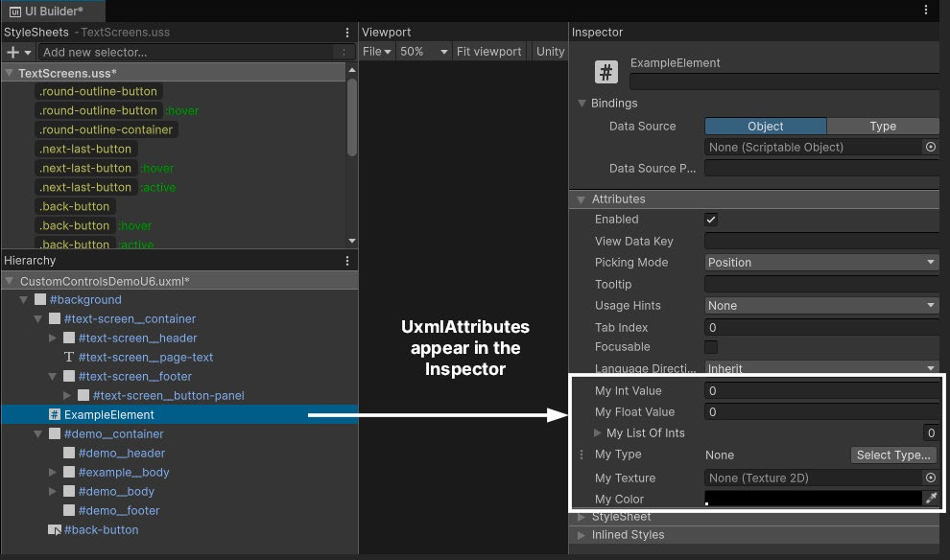Open the UI Builder window kebab menu
This screenshot has height=560, width=950.
[x=926, y=10]
